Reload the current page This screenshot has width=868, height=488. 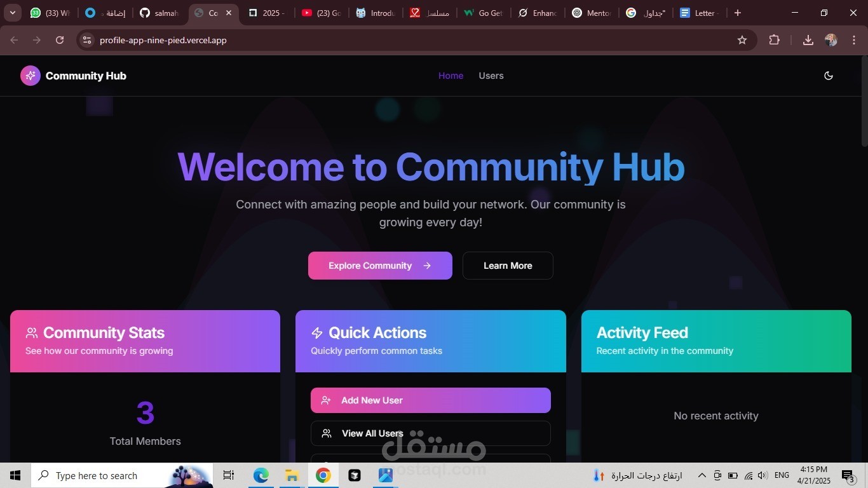[x=60, y=40]
